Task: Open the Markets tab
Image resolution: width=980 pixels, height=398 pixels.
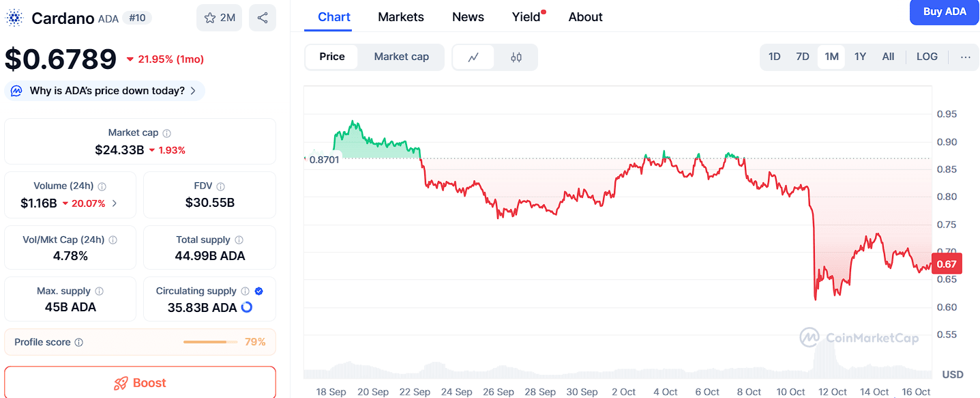Action: point(401,17)
